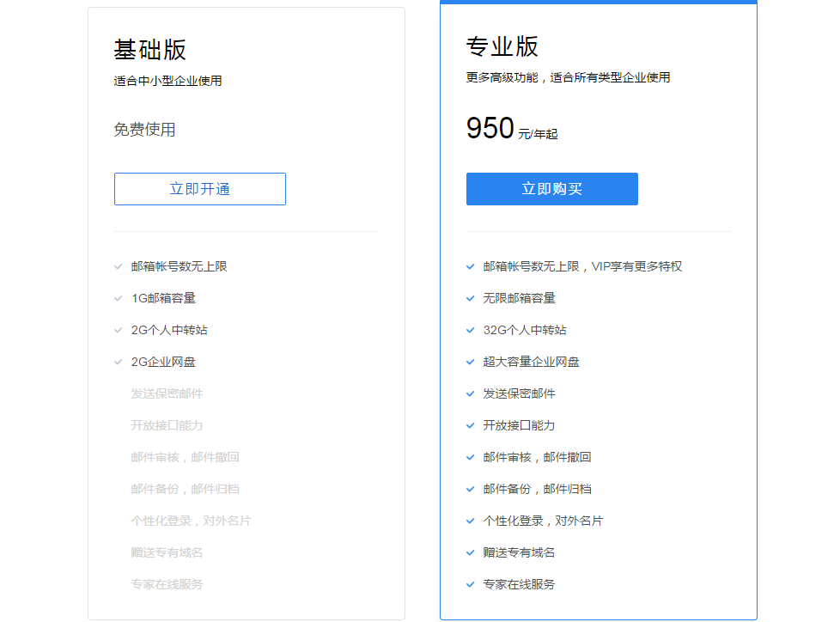This screenshot has width=840, height=622.
Task: Click 个性化登录，对外名片 text in 专业版
Action: coord(543,521)
